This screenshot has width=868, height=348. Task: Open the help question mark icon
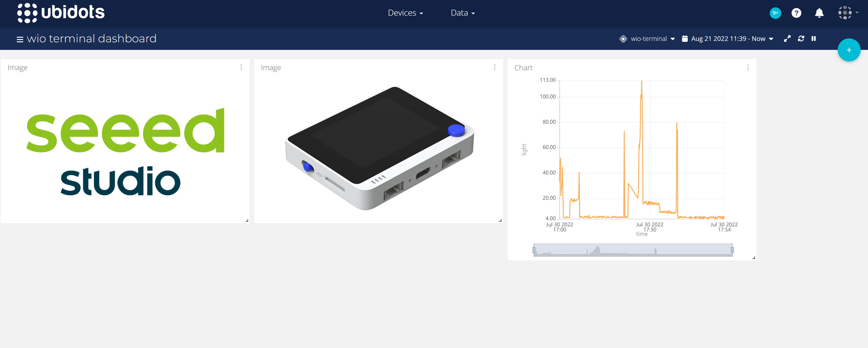point(796,13)
